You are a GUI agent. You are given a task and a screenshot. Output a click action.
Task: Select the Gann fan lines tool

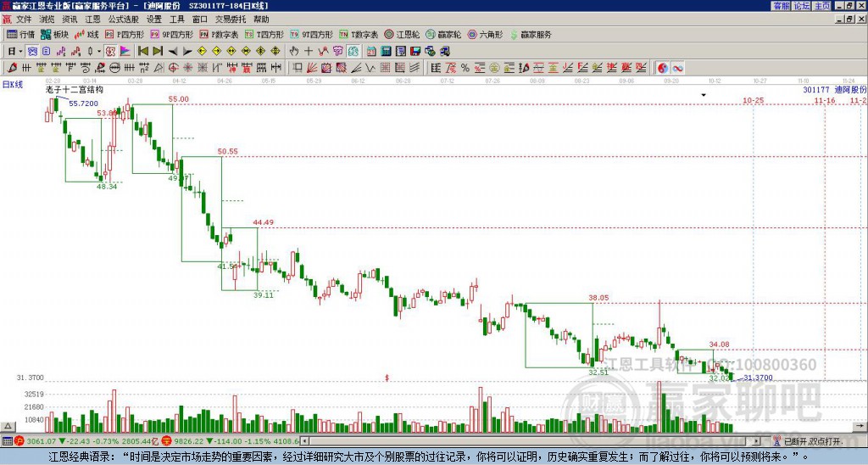pyautogui.click(x=312, y=68)
